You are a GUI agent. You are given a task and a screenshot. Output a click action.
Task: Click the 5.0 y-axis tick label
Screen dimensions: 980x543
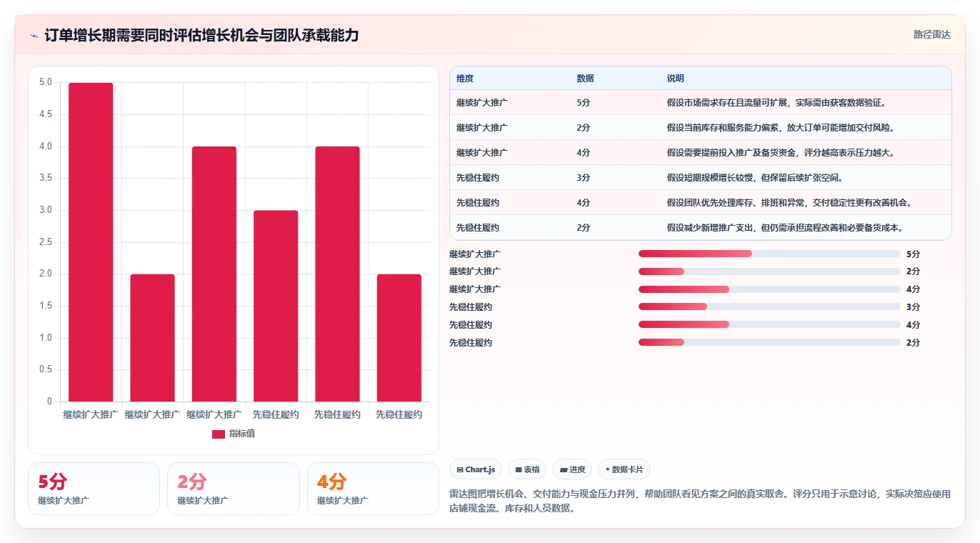(45, 82)
